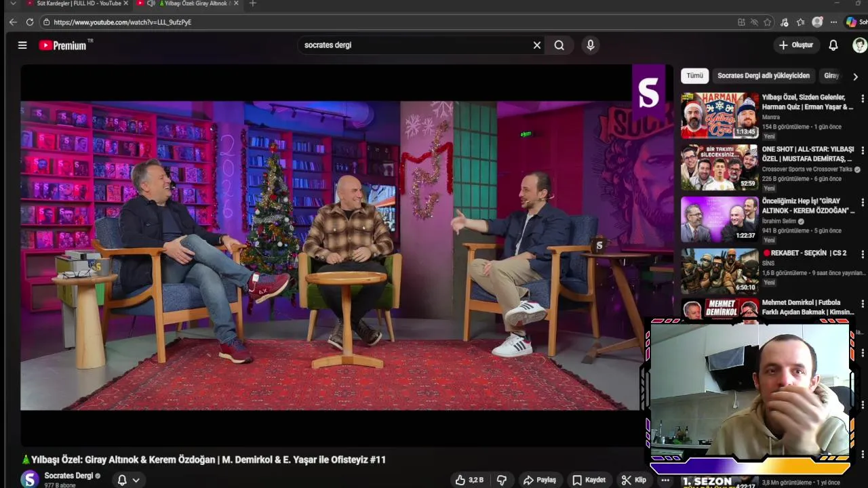Reload the page with browser refresh icon
868x488 pixels.
[x=30, y=22]
